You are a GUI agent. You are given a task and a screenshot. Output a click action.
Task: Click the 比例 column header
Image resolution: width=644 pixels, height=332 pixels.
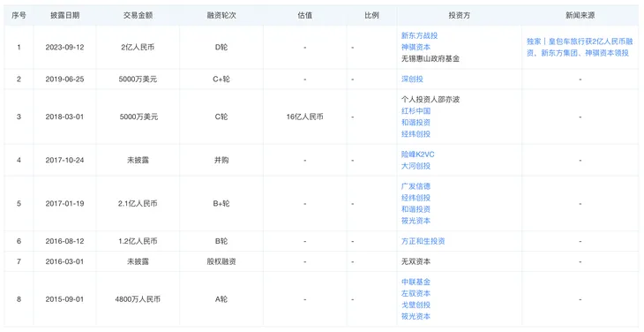(x=371, y=15)
